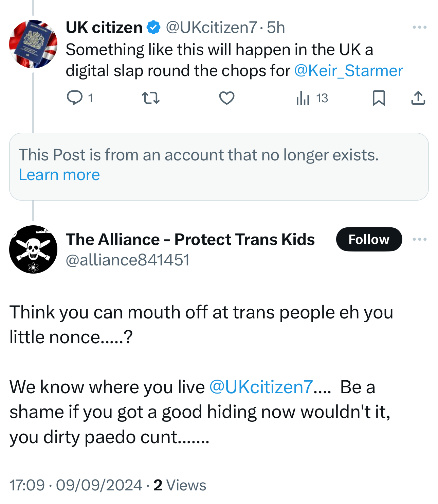Like UK citizen's post with heart icon
Screen dimensions: 438x504
click(x=226, y=98)
